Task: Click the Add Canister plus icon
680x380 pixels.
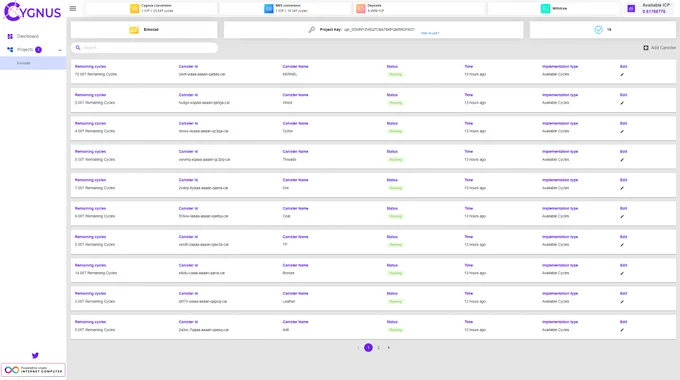Action: (646, 48)
